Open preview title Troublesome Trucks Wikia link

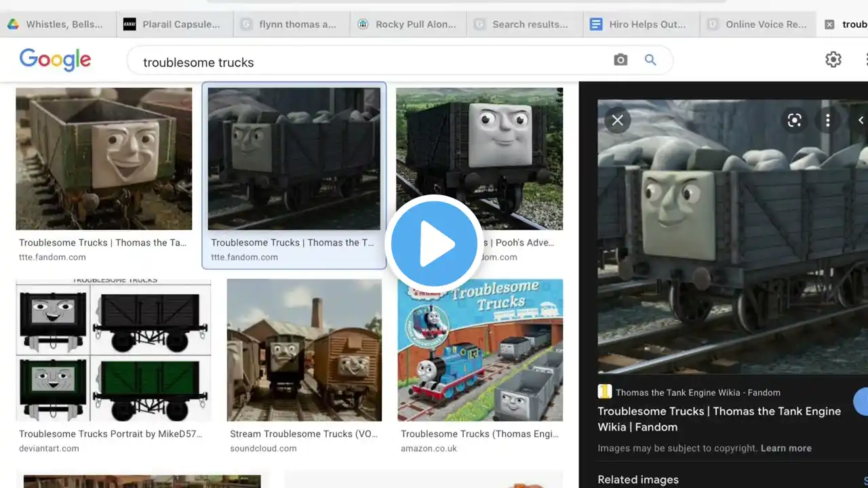pos(719,419)
